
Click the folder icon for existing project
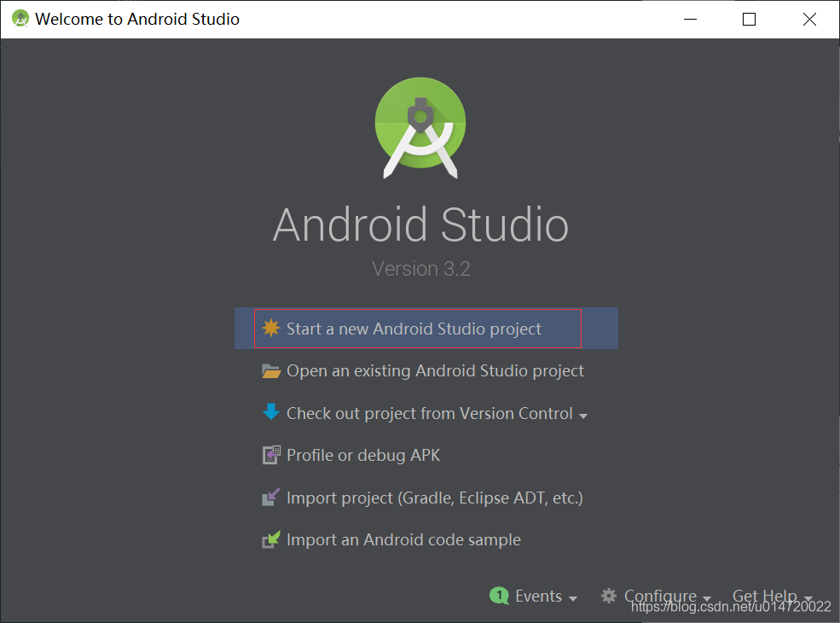click(271, 371)
